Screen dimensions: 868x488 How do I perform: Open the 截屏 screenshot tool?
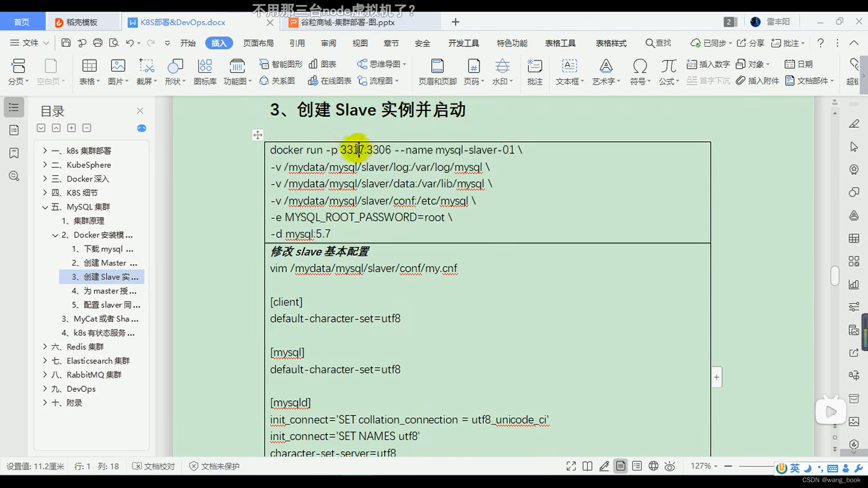146,71
